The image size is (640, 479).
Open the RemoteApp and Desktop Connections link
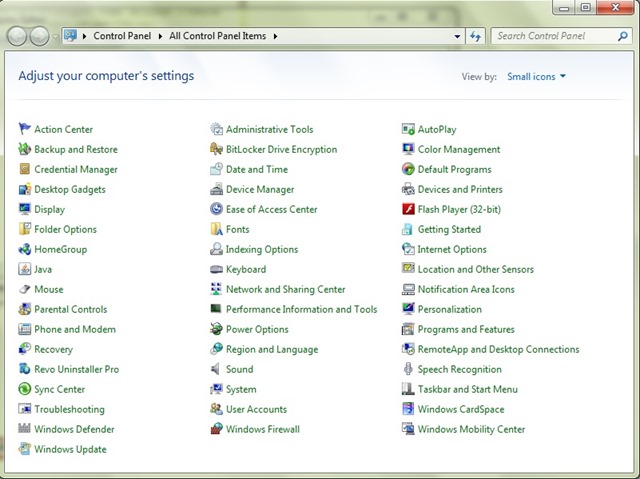click(x=498, y=349)
